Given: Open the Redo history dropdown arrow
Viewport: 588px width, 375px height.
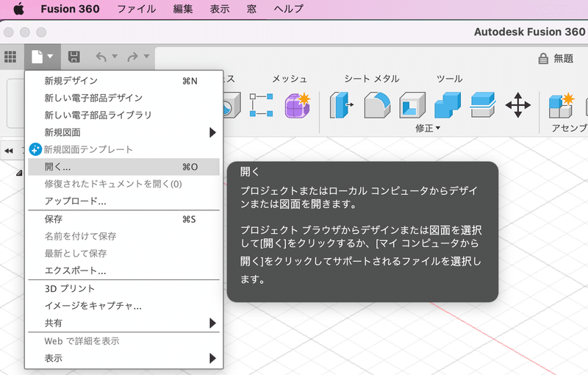Looking at the screenshot, I should click(x=146, y=56).
